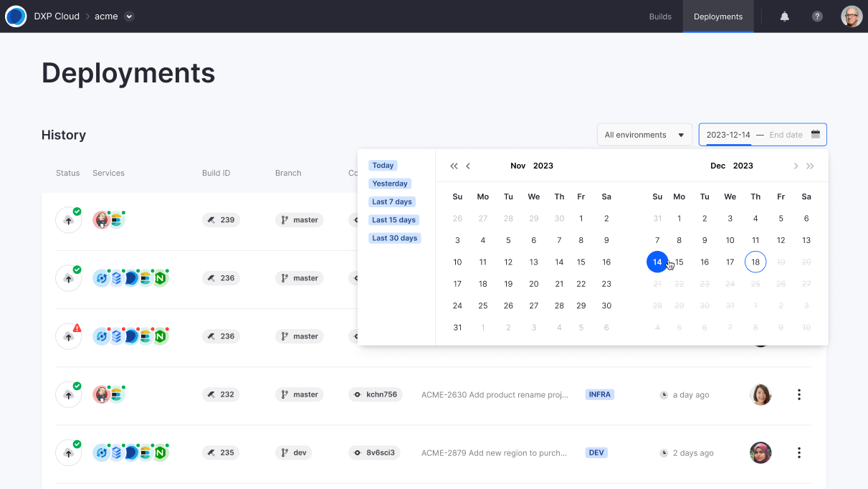Screen dimensions: 868x489
Task: Select December 18 in the calendar
Action: (x=755, y=262)
